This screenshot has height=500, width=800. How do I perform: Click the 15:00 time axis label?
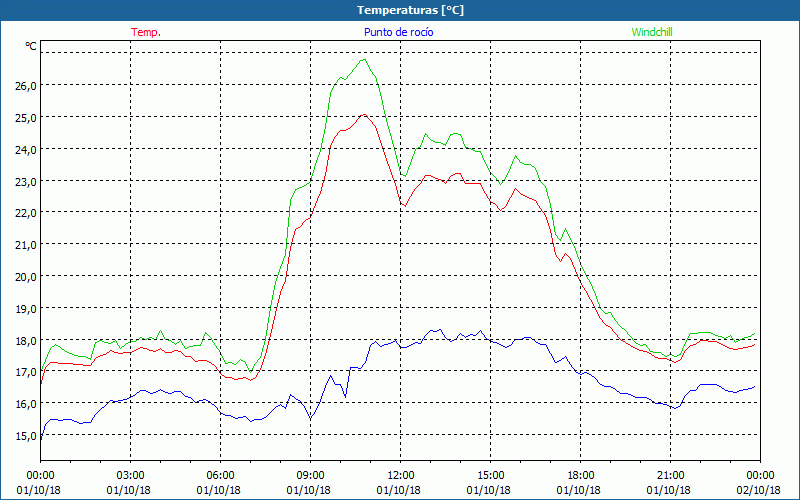click(x=490, y=476)
